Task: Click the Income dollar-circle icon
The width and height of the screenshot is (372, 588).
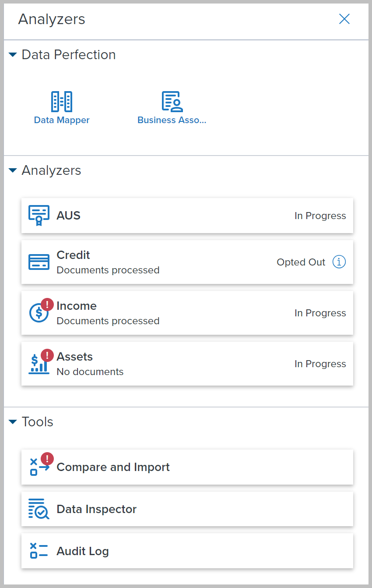Action: pyautogui.click(x=39, y=313)
